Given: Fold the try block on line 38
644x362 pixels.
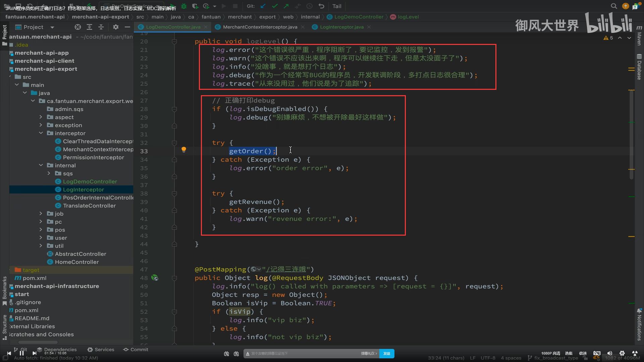Looking at the screenshot, I should pos(174,194).
